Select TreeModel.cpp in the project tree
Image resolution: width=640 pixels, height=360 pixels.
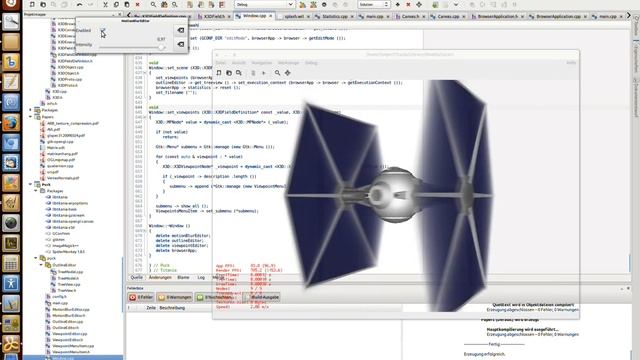(70, 272)
